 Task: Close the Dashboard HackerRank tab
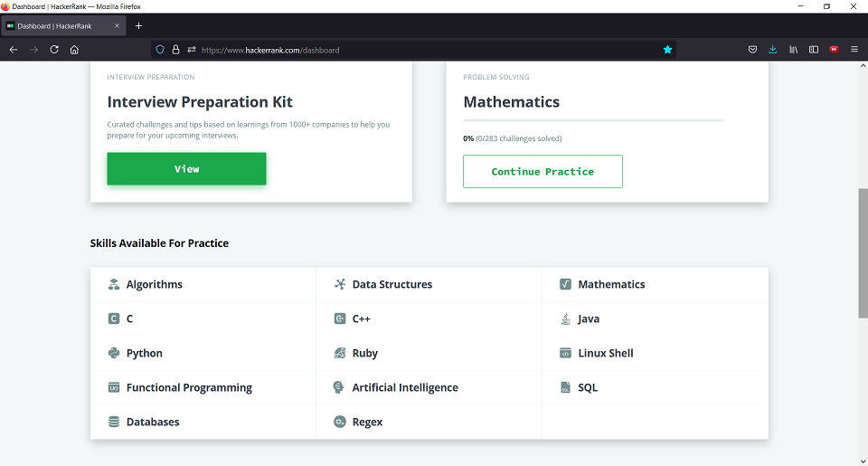(117, 26)
